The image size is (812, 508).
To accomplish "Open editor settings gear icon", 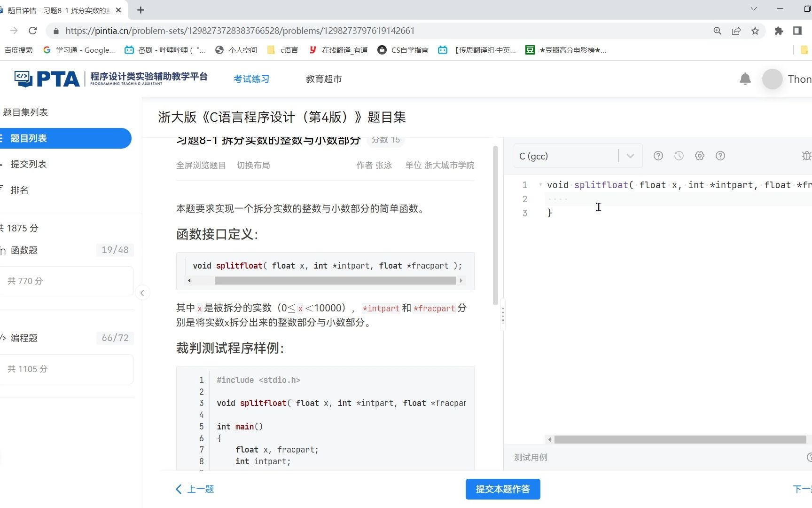I will coord(699,156).
